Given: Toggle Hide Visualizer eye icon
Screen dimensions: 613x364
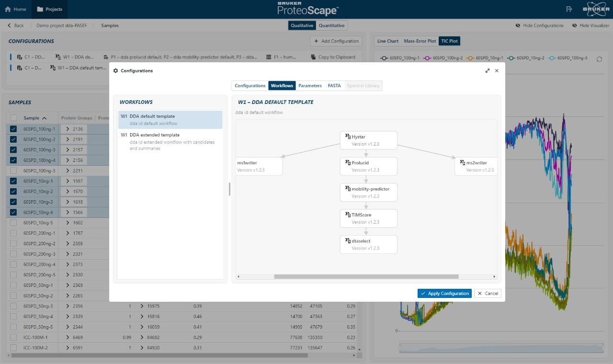Looking at the screenshot, I should click(575, 25).
